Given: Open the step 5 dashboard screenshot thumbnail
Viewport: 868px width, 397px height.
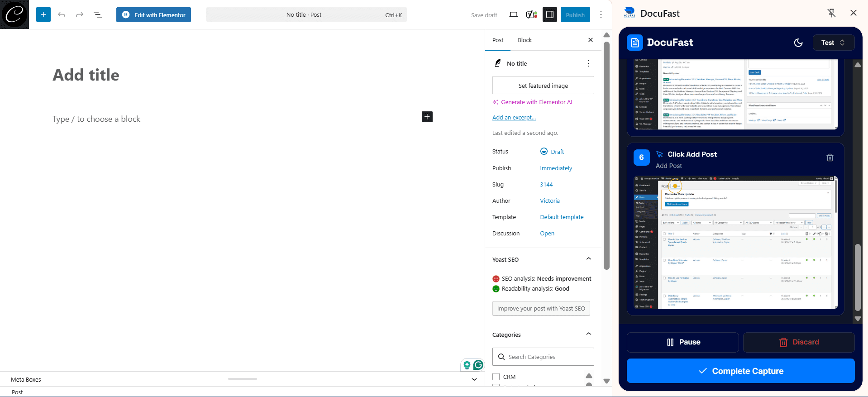Looking at the screenshot, I should pyautogui.click(x=735, y=94).
